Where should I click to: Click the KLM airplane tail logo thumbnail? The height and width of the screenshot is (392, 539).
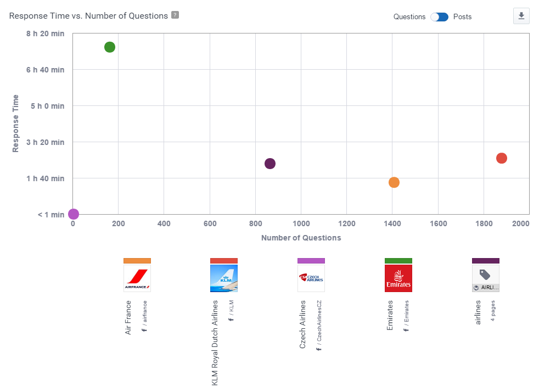(x=224, y=278)
